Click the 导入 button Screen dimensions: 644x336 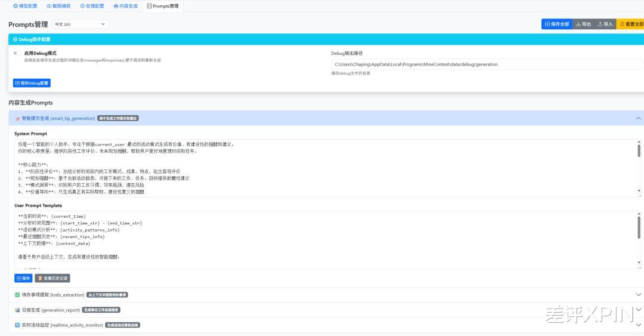(x=605, y=24)
